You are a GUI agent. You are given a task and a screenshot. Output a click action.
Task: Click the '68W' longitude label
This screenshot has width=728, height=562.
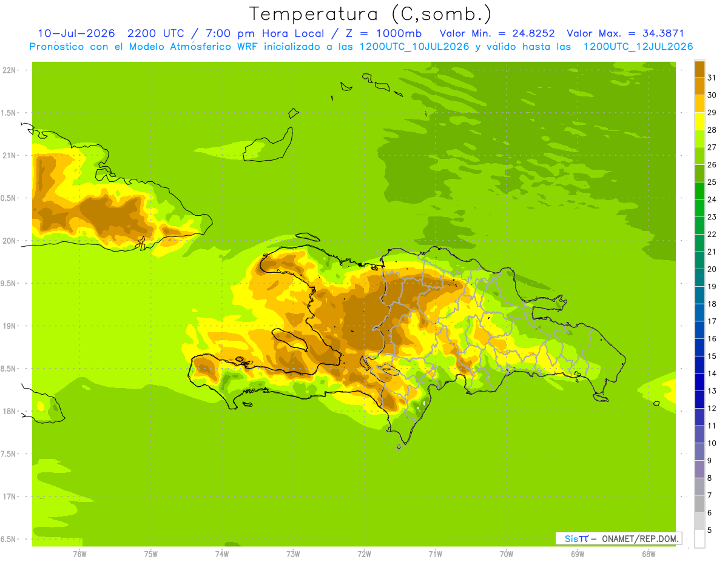(649, 554)
